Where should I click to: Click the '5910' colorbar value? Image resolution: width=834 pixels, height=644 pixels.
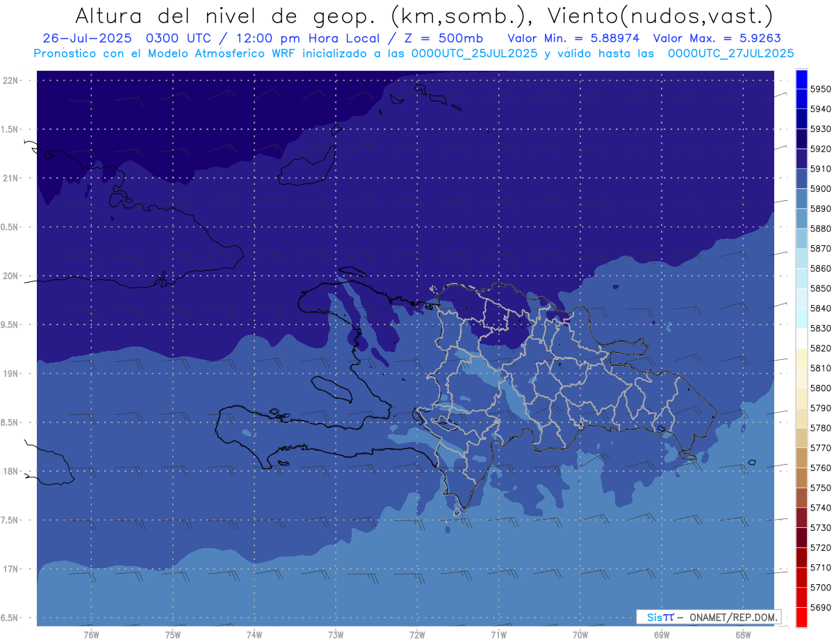821,169
